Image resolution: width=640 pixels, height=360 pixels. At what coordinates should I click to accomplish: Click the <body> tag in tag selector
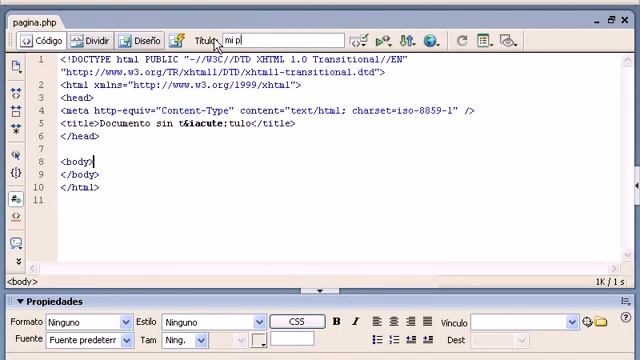[x=22, y=282]
